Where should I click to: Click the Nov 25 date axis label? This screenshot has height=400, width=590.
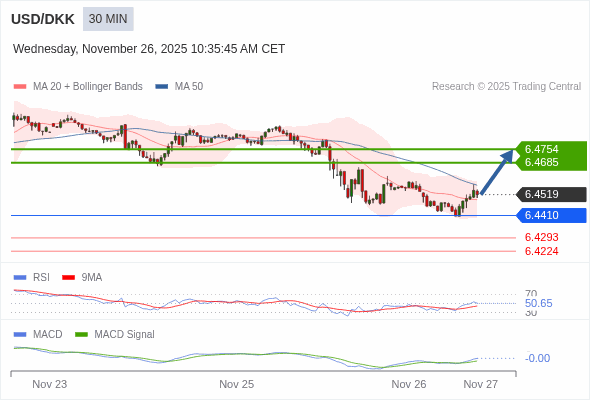coord(237,384)
